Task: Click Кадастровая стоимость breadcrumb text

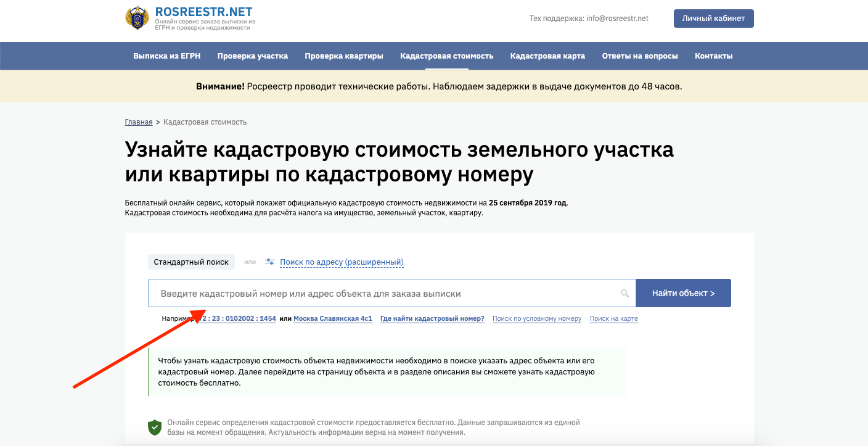Action: (205, 122)
